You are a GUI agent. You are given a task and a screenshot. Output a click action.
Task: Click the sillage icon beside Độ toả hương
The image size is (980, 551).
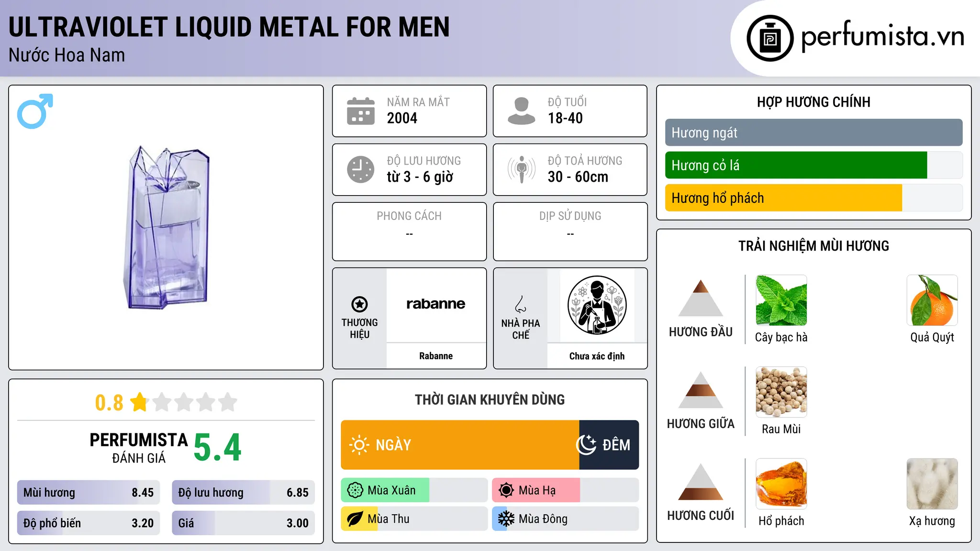click(521, 169)
